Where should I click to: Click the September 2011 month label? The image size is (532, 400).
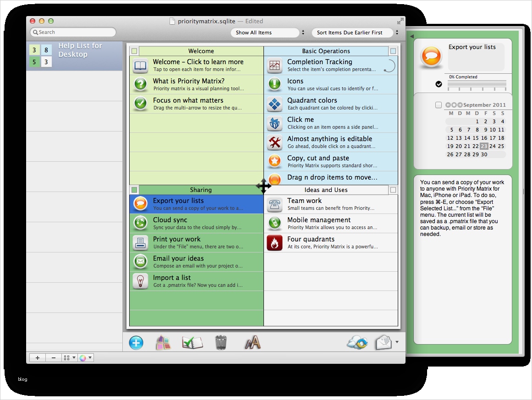(x=484, y=105)
